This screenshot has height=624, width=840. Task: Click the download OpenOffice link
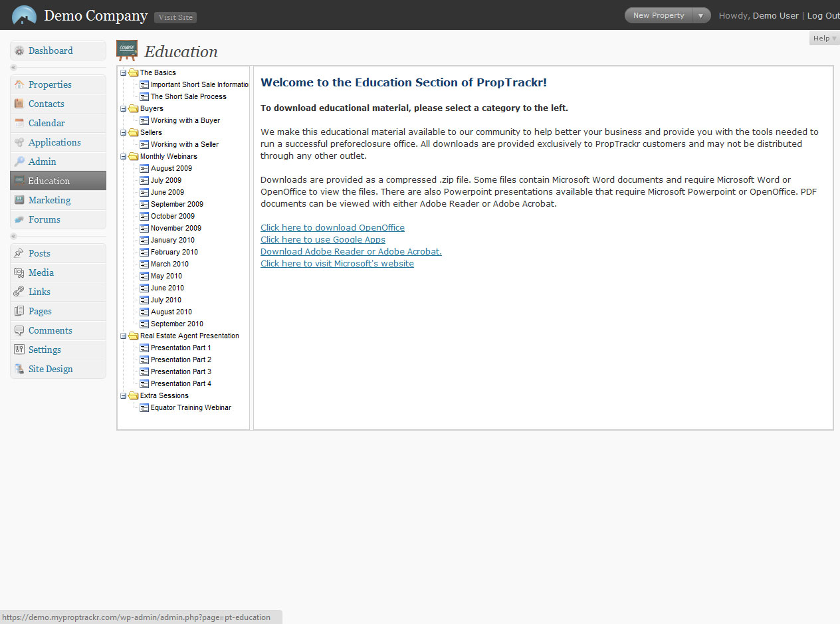point(332,228)
